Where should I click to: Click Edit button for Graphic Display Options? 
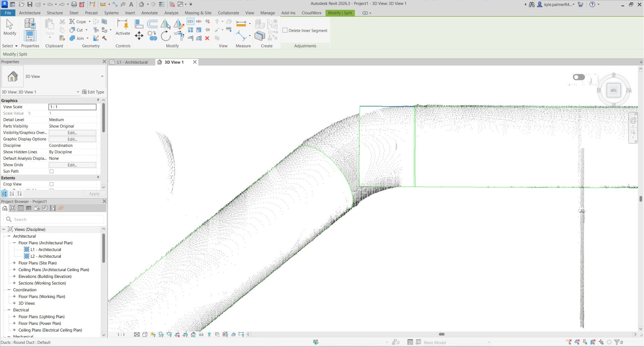tap(72, 139)
